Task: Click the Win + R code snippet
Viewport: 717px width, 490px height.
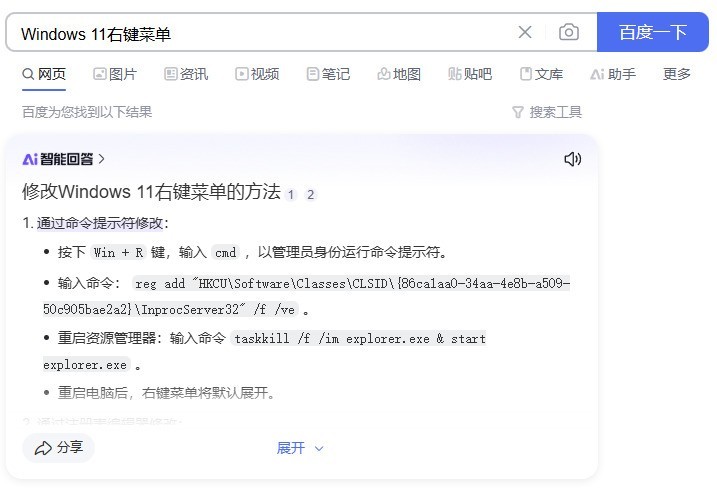Action: coord(118,252)
